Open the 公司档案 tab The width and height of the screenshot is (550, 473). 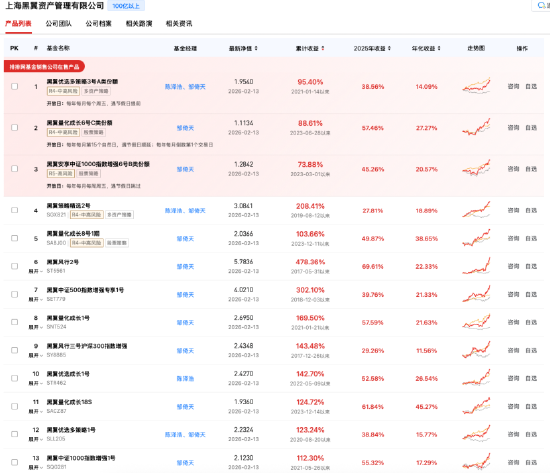pos(99,24)
